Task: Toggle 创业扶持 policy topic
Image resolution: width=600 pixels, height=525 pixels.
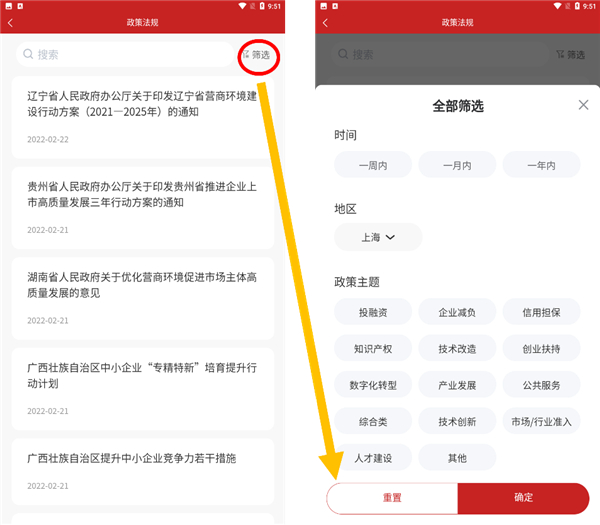Action: tap(541, 348)
